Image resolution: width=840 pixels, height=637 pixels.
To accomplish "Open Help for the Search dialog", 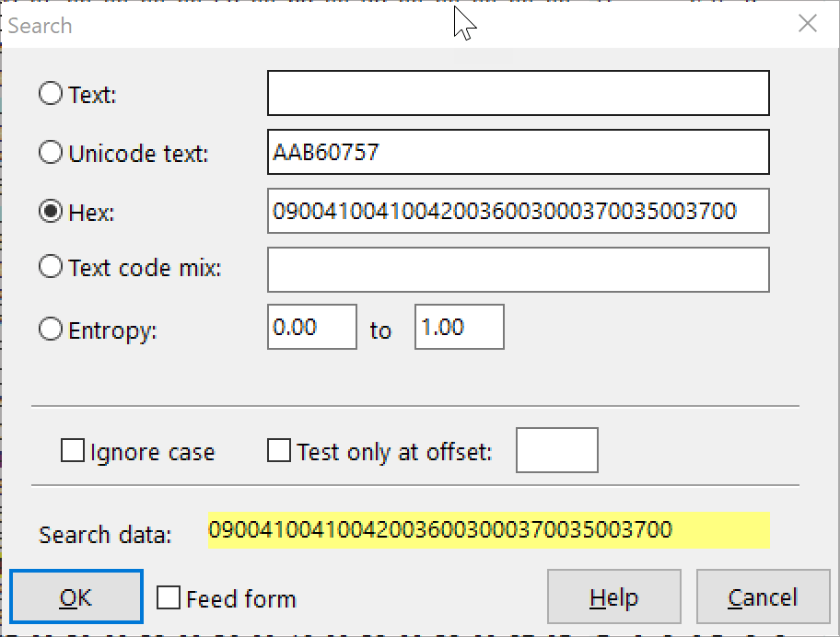I will pos(613,598).
